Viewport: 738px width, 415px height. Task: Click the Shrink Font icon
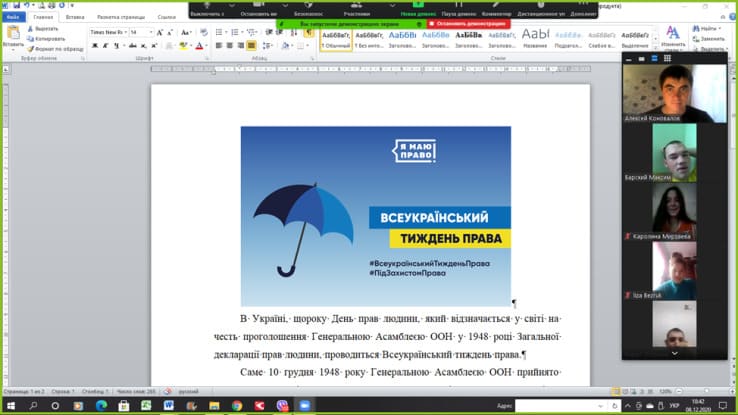pos(170,32)
